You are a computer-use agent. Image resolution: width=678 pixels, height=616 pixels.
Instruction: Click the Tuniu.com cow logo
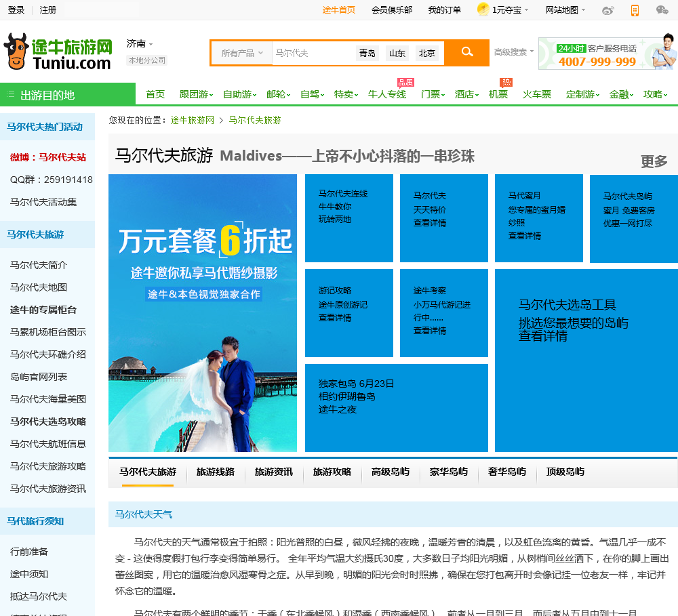click(58, 52)
